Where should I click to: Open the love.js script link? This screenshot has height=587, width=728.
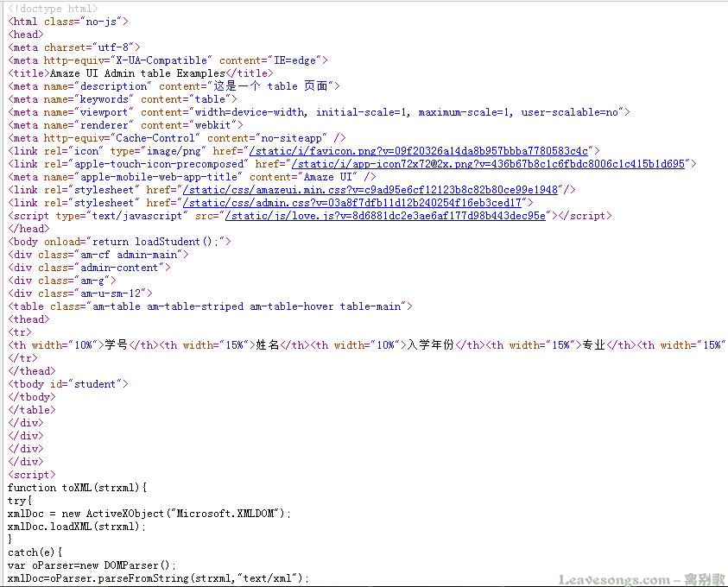[x=385, y=216]
